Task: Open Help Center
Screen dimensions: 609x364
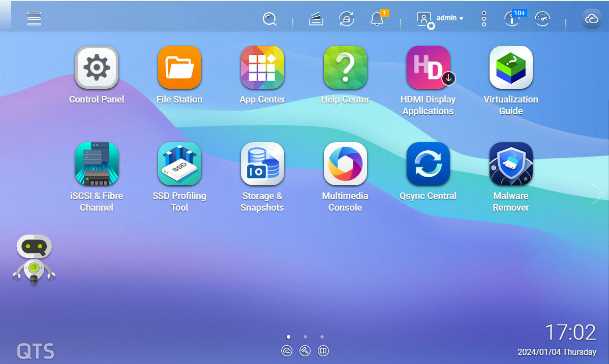Action: pos(345,68)
